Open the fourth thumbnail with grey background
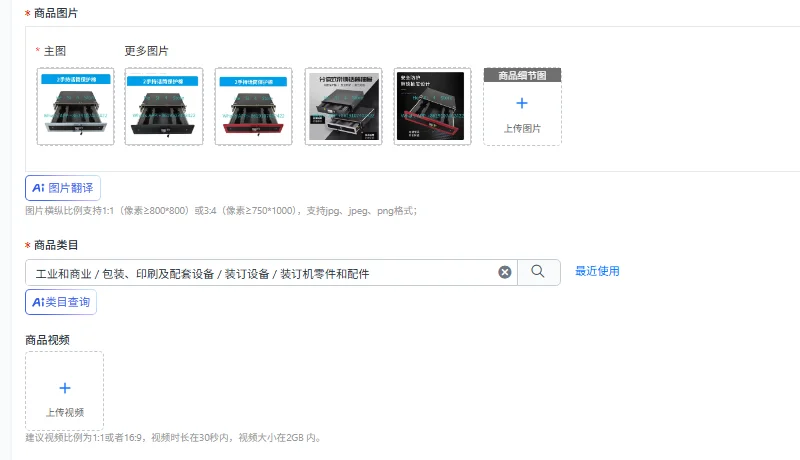 point(343,107)
